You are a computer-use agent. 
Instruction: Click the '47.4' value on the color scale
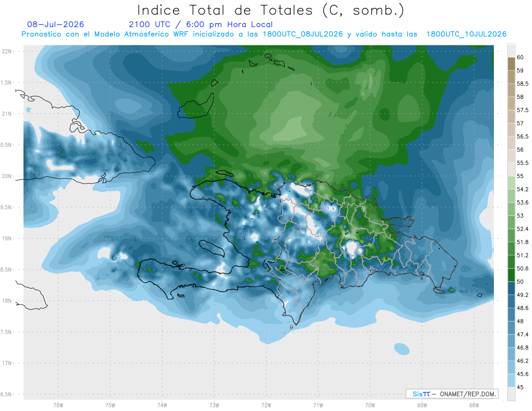tap(523, 335)
